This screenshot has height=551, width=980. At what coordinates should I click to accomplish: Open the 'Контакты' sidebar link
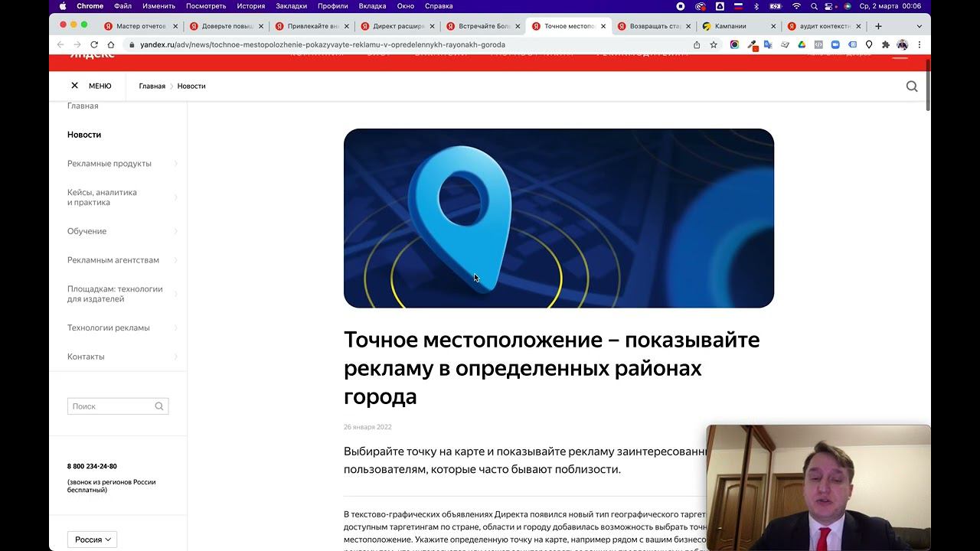[86, 357]
